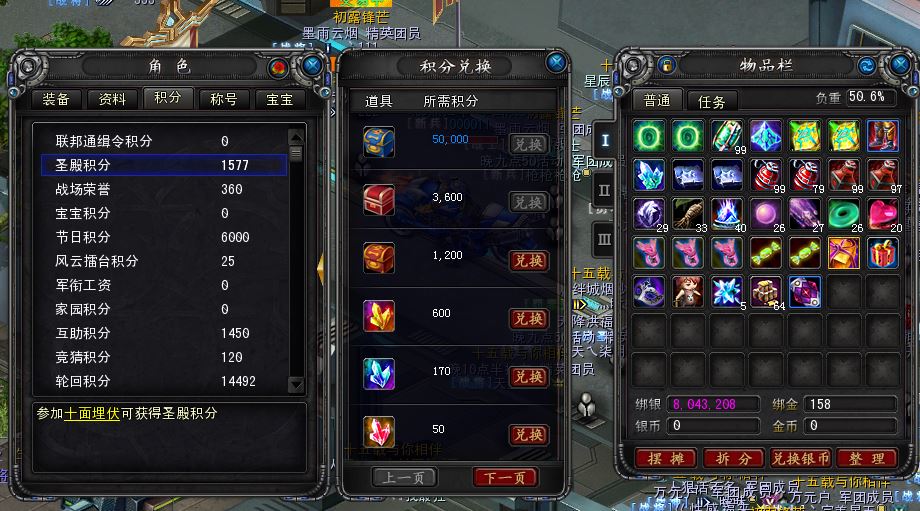920x511 pixels.
Task: Open the 十面埋伏 link
Action: click(92, 413)
